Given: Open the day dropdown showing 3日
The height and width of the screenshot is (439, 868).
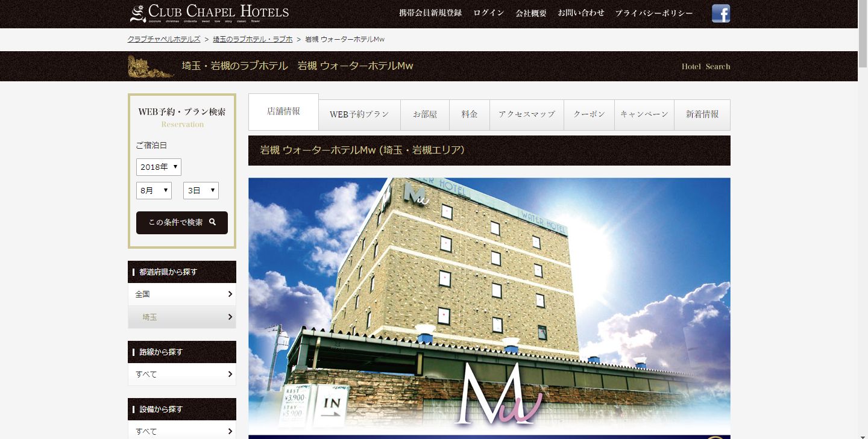Looking at the screenshot, I should [x=201, y=190].
